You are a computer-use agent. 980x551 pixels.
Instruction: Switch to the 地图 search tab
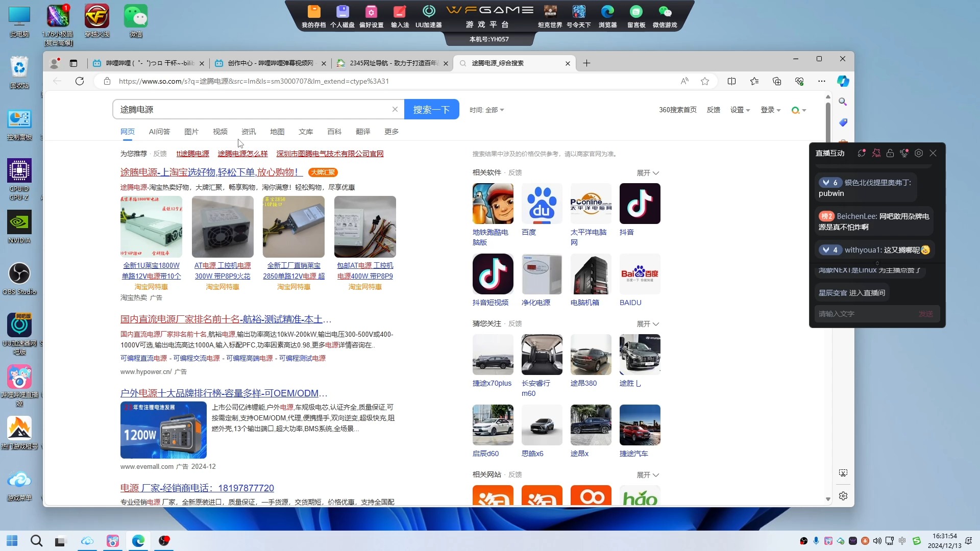coord(277,132)
